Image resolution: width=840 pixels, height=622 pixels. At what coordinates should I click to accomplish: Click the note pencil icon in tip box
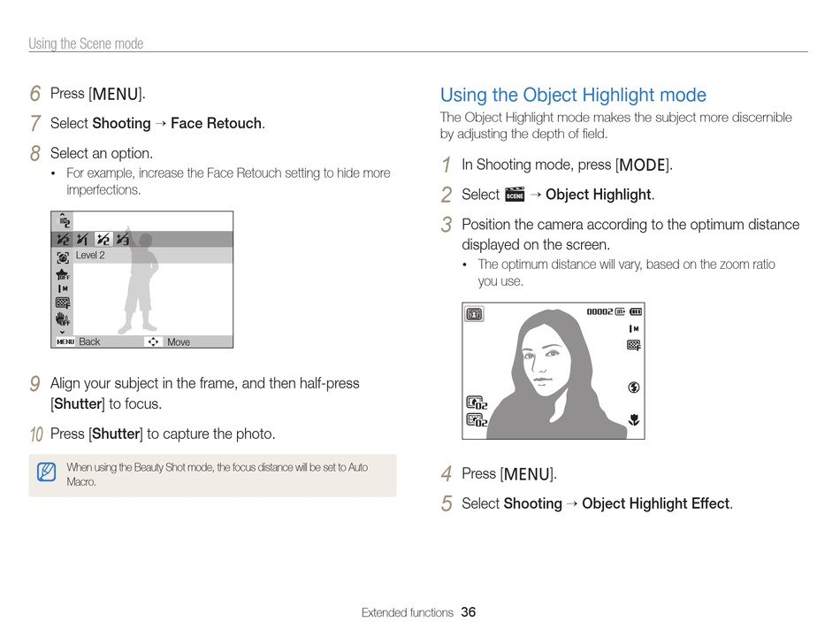pyautogui.click(x=47, y=472)
